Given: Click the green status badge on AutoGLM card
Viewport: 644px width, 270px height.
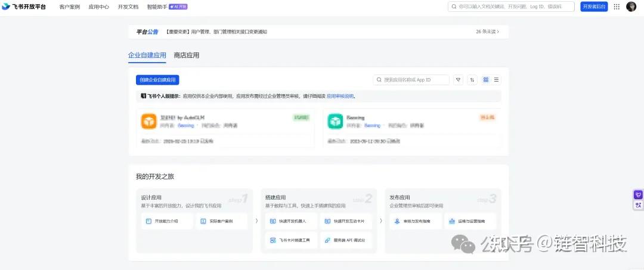Looking at the screenshot, I should [301, 118].
